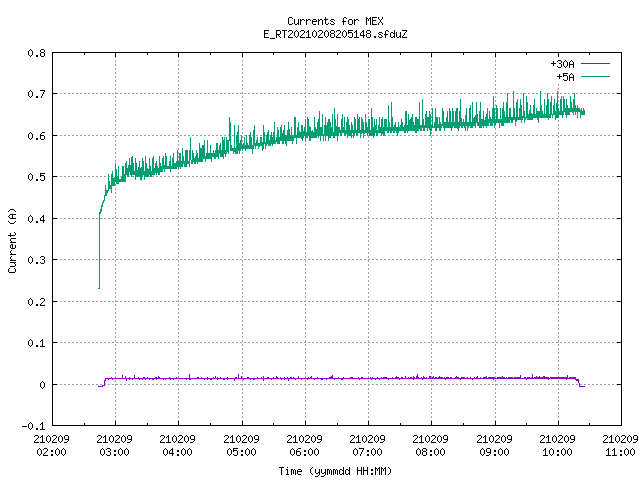
Task: Click the +5A spike just before 05:00
Action: [229, 133]
